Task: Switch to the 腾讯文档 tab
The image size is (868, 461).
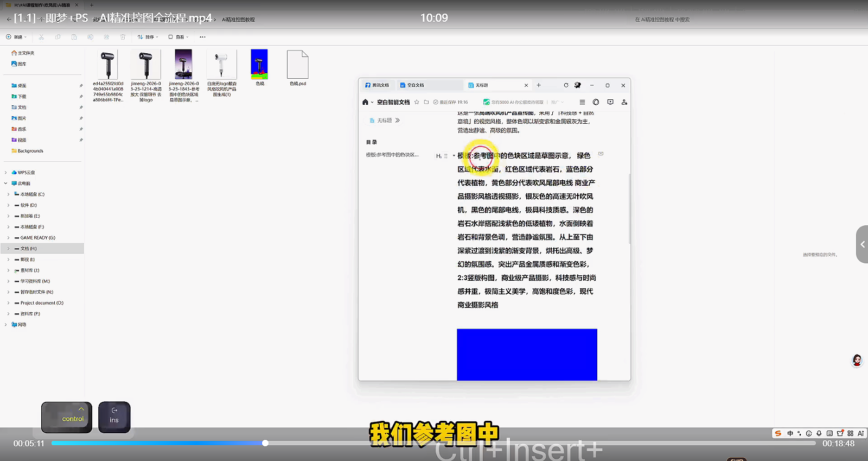Action: click(x=377, y=85)
